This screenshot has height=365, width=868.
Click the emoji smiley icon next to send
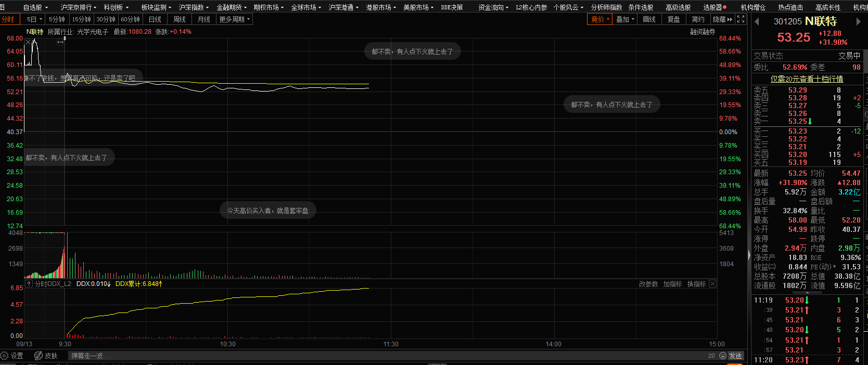[x=723, y=356]
